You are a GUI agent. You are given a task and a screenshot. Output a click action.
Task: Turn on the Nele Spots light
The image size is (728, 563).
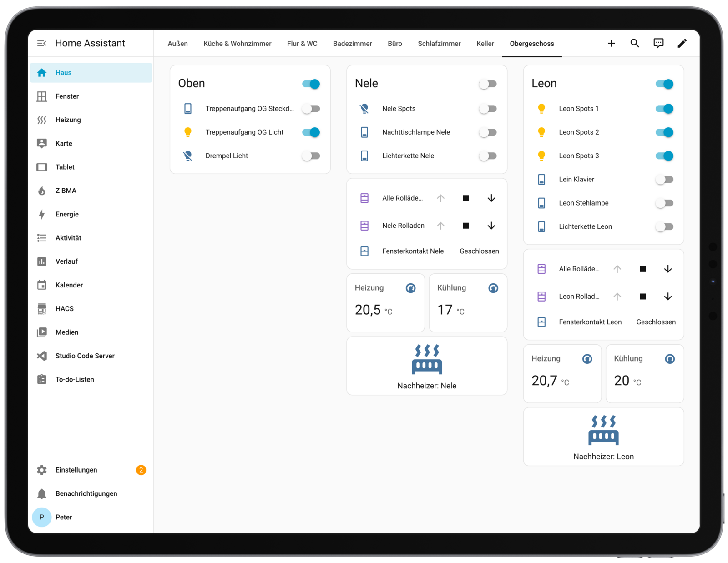(487, 109)
